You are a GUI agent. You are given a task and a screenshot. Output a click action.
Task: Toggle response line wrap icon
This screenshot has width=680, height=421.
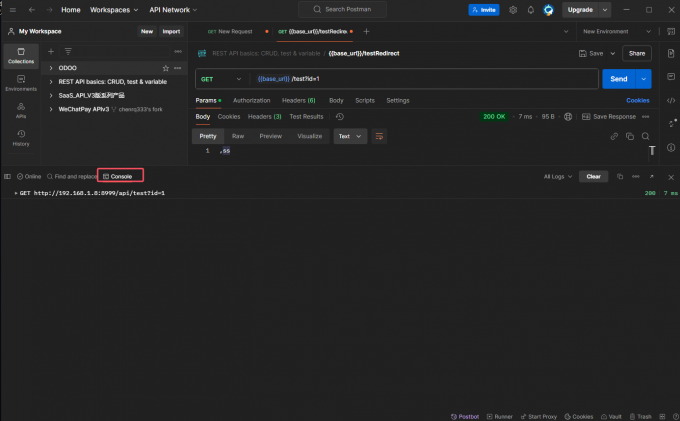[379, 136]
